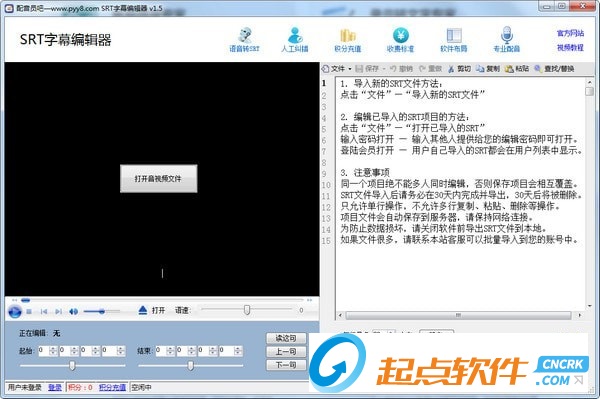The height and width of the screenshot is (399, 600).
Task: Stop playback with the square stop button
Action: [x=29, y=311]
